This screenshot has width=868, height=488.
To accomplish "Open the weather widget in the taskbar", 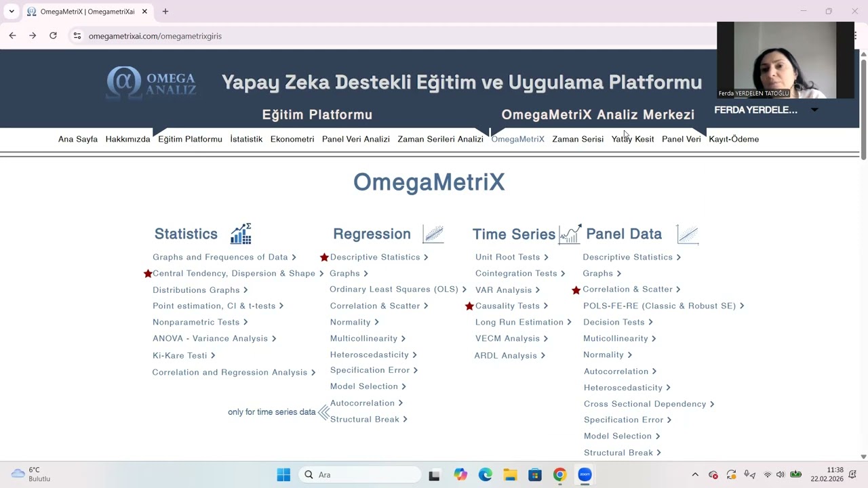I will (31, 474).
